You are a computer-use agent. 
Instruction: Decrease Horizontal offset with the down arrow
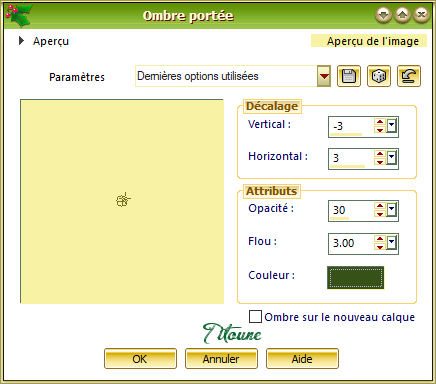click(x=380, y=162)
